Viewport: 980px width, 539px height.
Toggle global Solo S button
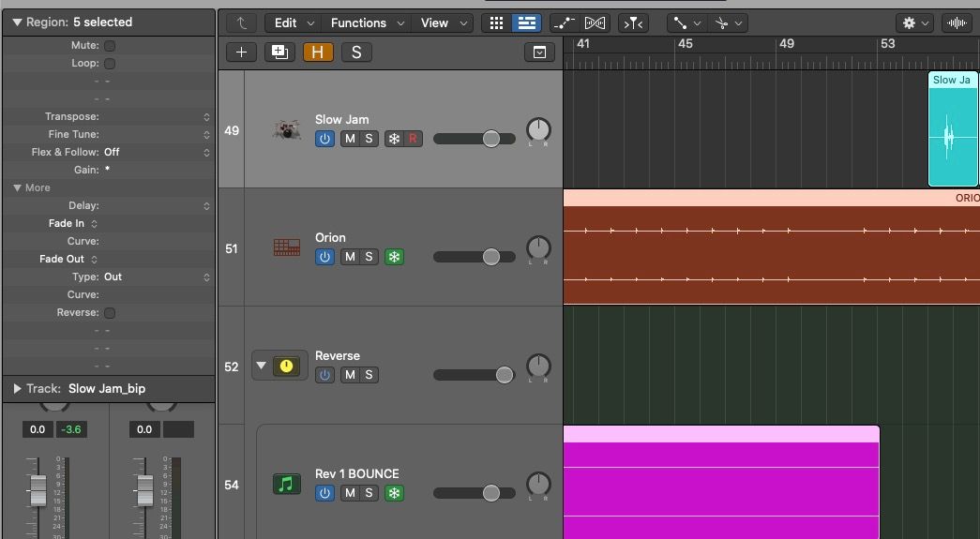(x=356, y=52)
